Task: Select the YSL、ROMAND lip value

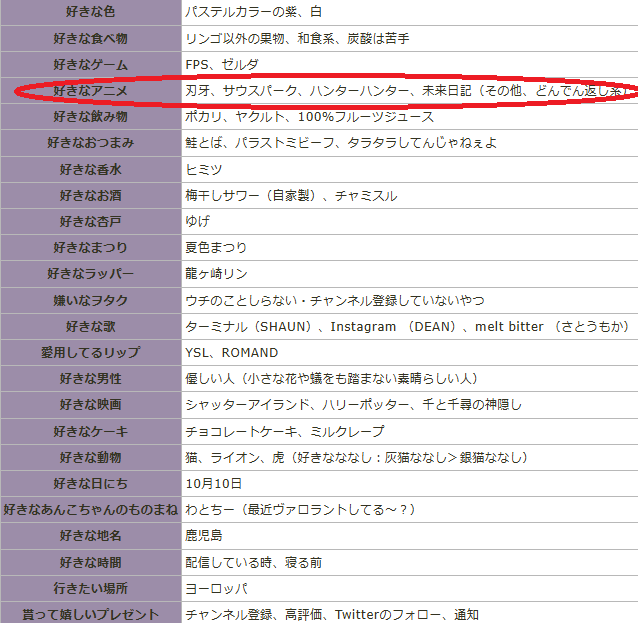Action: point(232,352)
